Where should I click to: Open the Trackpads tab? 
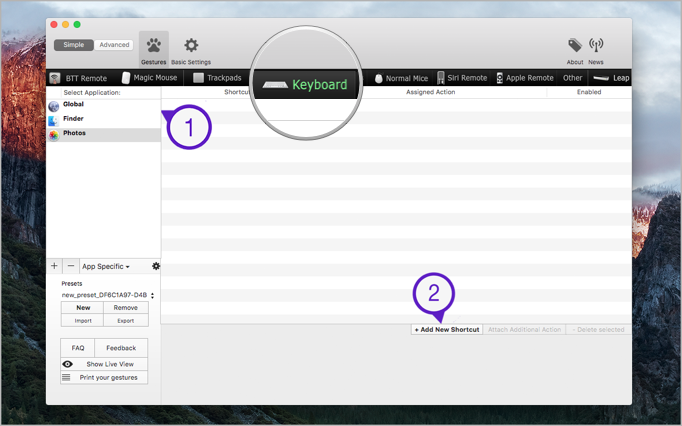click(x=217, y=78)
